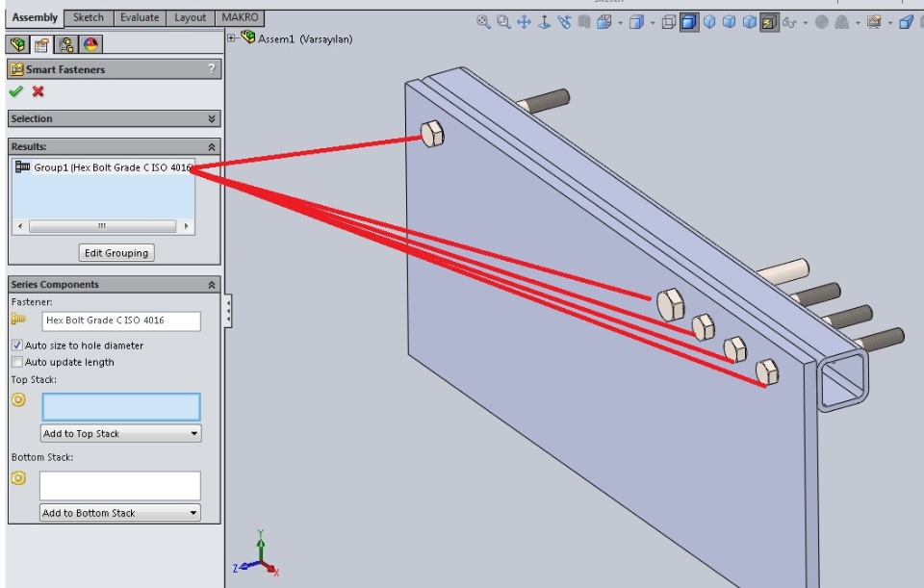Click the Edit Grouping button
Image resolution: width=924 pixels, height=588 pixels.
[x=116, y=253]
